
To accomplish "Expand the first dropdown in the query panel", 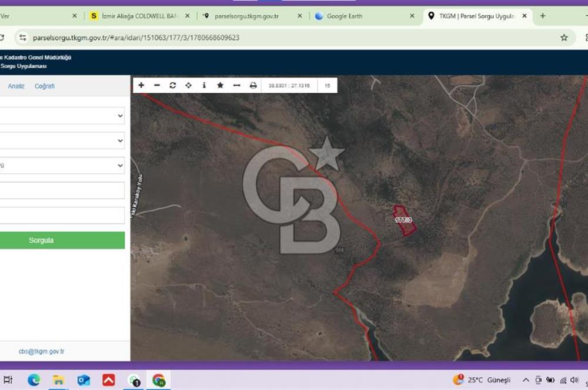I will [62, 116].
